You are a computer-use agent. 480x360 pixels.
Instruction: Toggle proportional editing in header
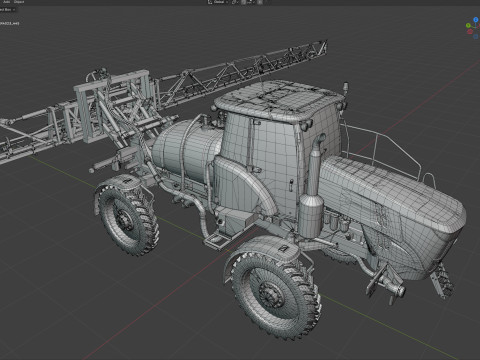tap(260, 2)
